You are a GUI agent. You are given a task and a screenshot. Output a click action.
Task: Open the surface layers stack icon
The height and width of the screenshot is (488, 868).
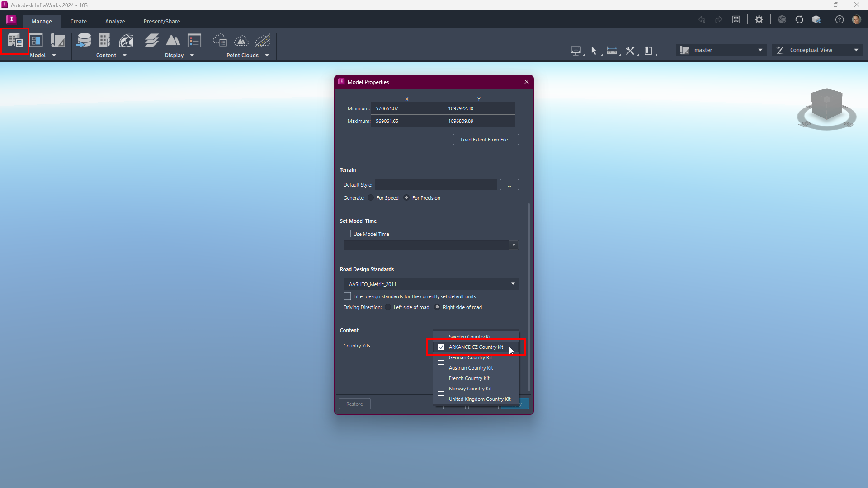pyautogui.click(x=152, y=41)
